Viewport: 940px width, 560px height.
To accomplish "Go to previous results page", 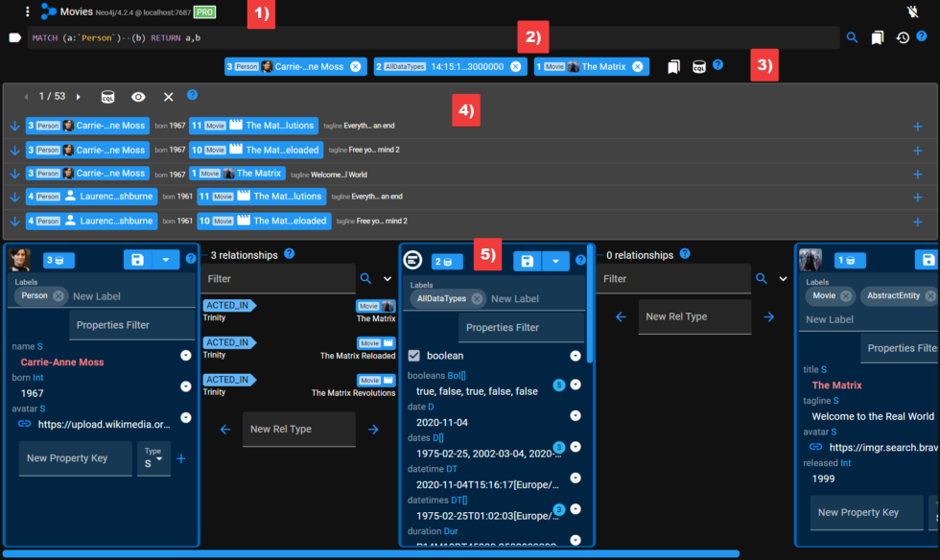I will click(x=26, y=97).
